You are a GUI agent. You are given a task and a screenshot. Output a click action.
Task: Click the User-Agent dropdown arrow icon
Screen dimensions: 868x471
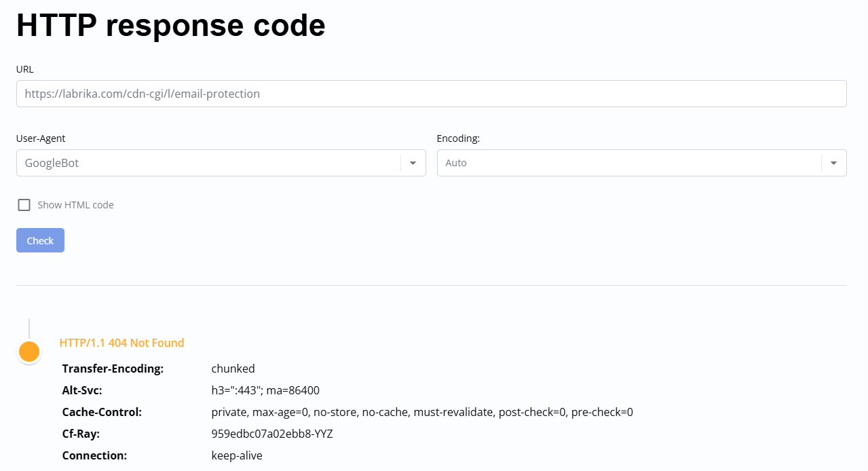coord(413,163)
